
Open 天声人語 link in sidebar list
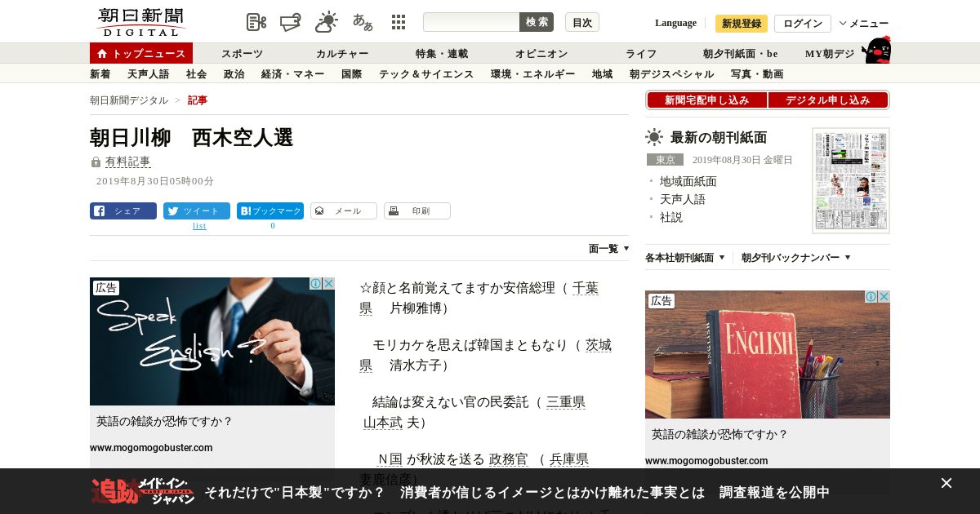683,199
